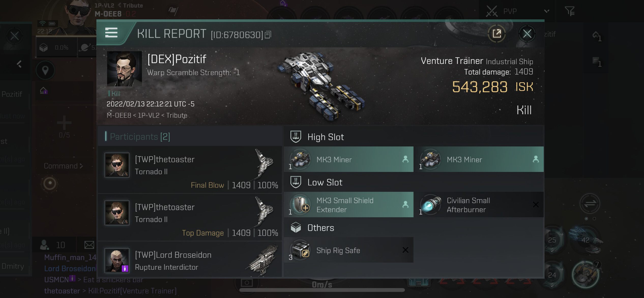
Task: Expand the Command menu
Action: 63,166
